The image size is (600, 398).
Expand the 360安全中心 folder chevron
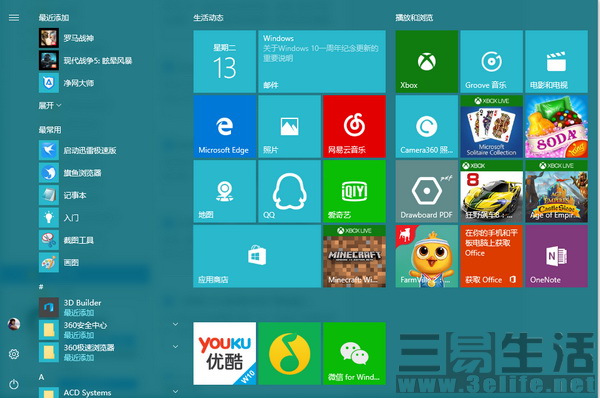click(x=175, y=325)
